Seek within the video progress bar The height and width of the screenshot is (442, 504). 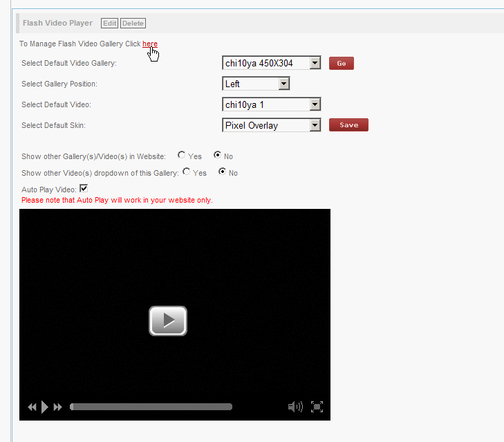[151, 407]
